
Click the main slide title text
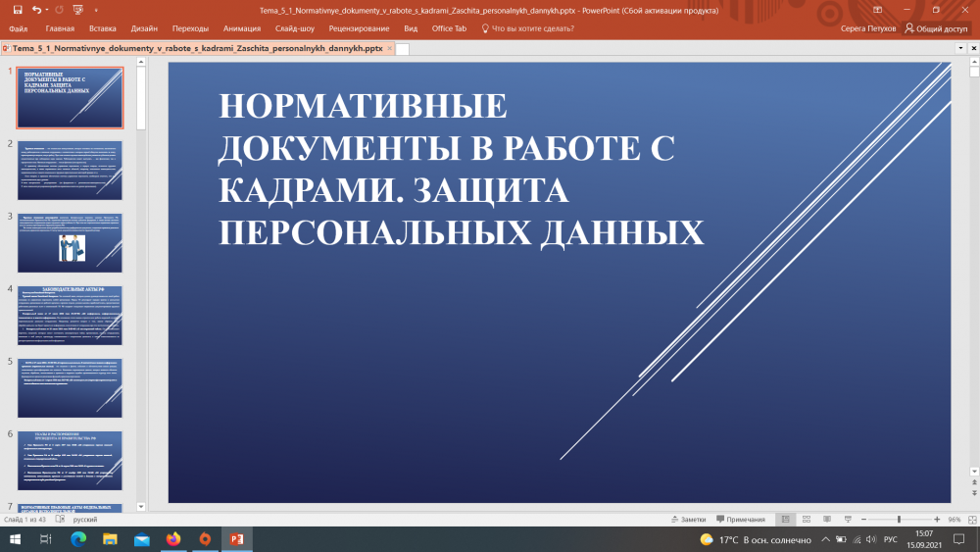[462, 169]
